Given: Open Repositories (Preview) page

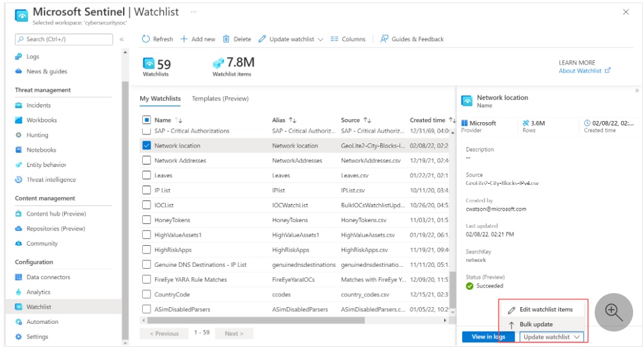Looking at the screenshot, I should [56, 228].
